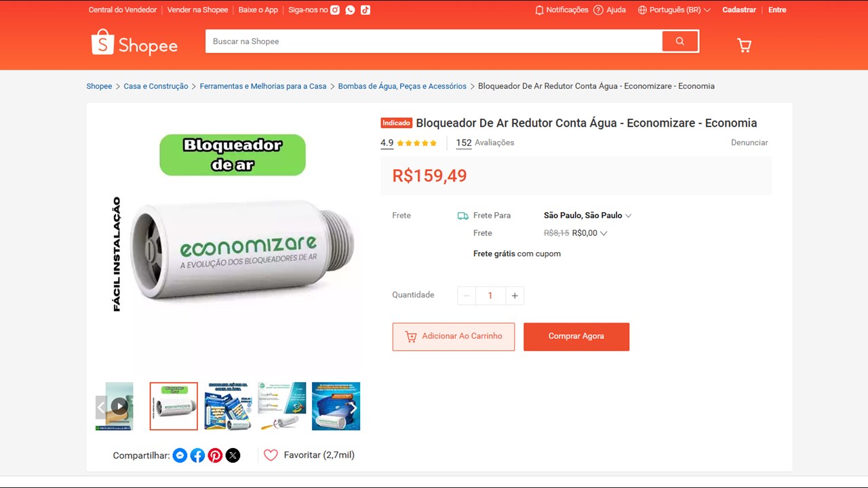Click the orange search magnifier button

coord(680,41)
